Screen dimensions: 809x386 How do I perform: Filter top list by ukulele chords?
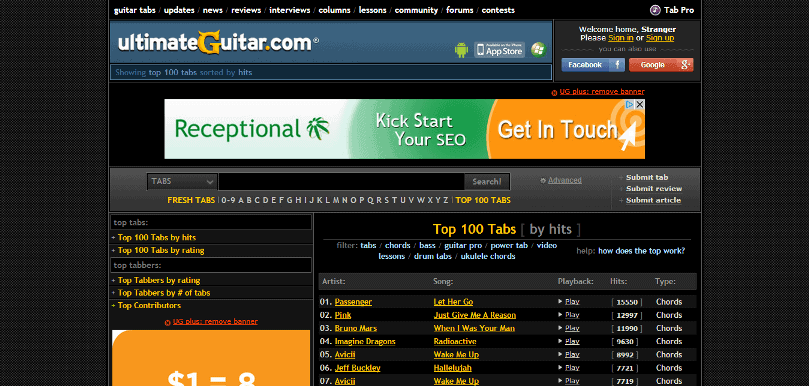point(488,256)
